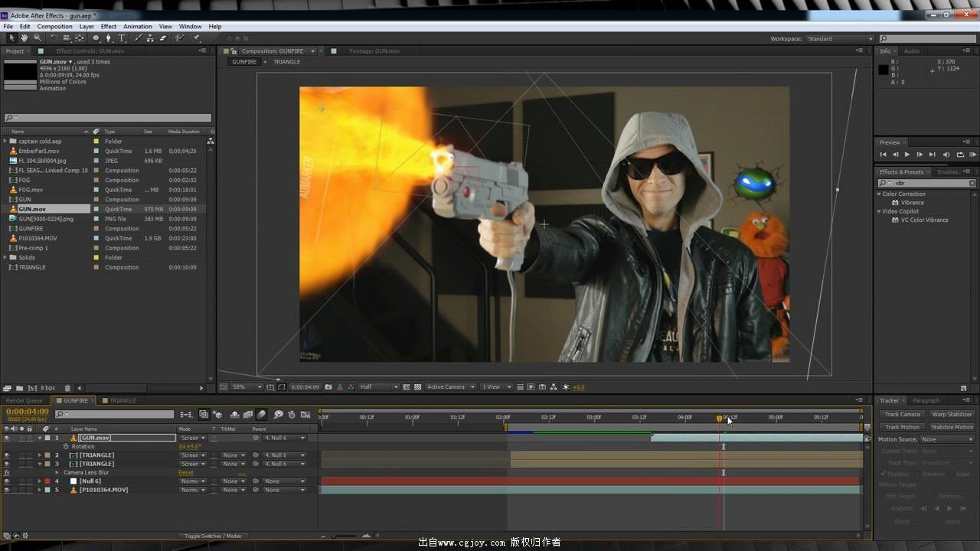The image size is (980, 551).
Task: Select the Zoom magnifier tool
Action: click(x=38, y=38)
